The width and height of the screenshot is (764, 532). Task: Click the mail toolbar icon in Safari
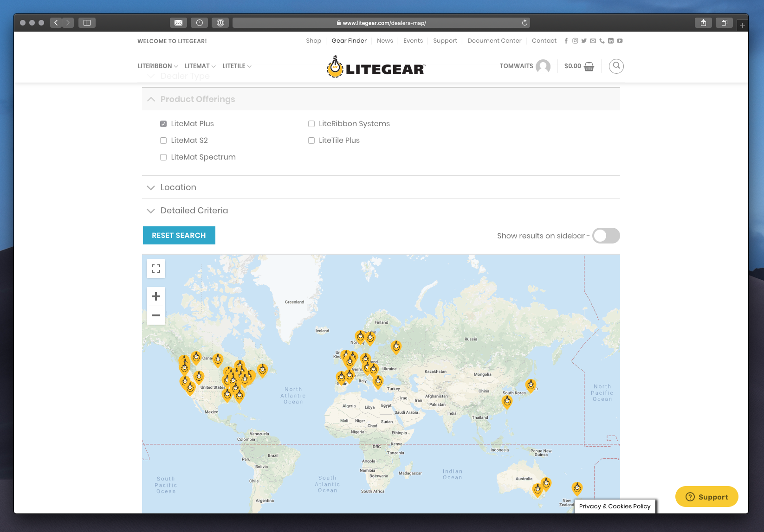[179, 23]
